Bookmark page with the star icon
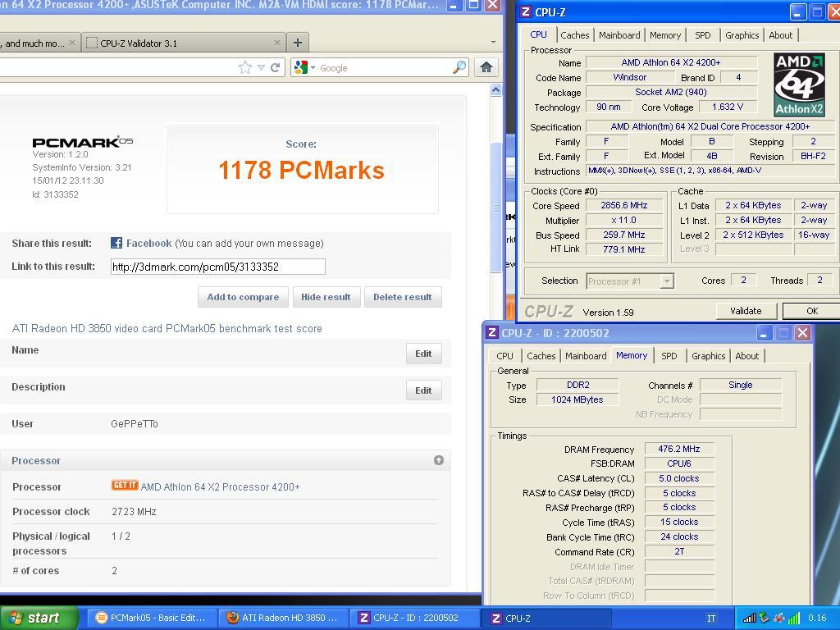This screenshot has width=840, height=630. point(244,67)
